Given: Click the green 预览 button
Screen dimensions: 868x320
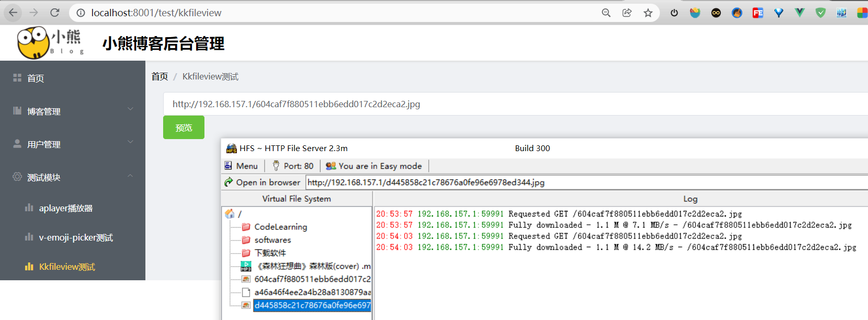Looking at the screenshot, I should click(x=184, y=127).
